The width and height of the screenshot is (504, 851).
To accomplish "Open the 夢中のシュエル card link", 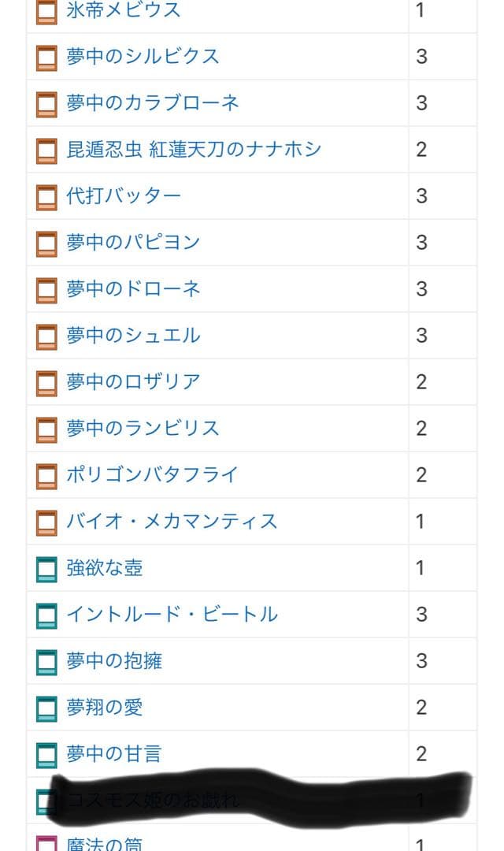I will point(133,336).
